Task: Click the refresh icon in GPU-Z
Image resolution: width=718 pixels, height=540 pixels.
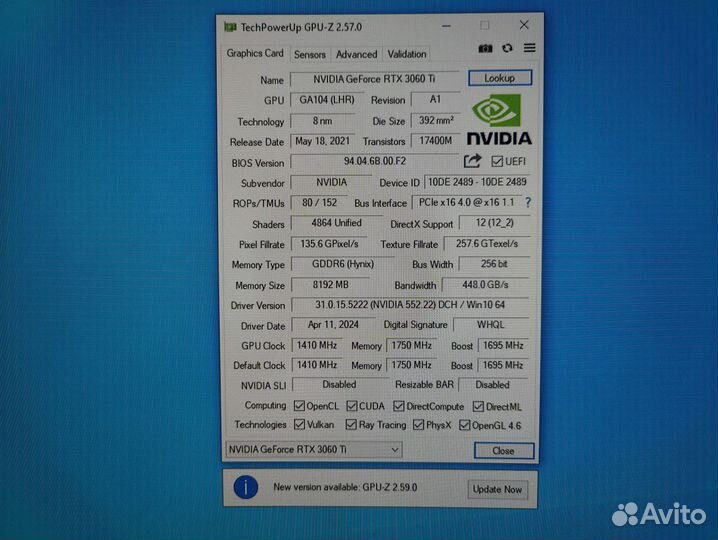Action: pyautogui.click(x=507, y=48)
